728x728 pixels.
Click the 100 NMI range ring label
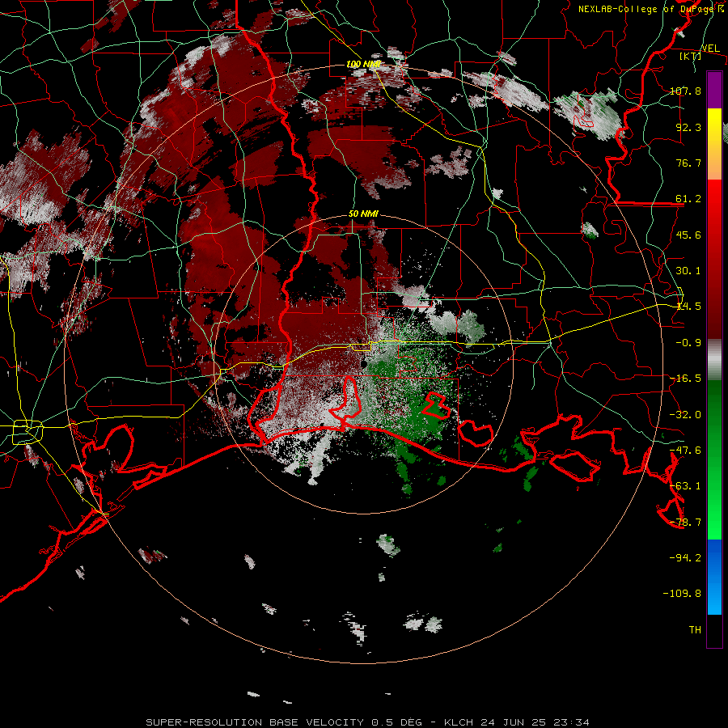pyautogui.click(x=363, y=64)
